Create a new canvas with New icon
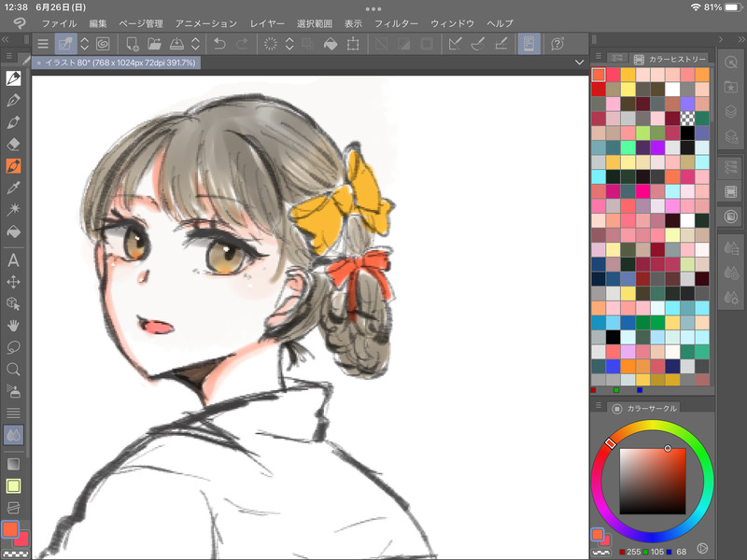Screen dimensions: 747x560 pos(132,44)
